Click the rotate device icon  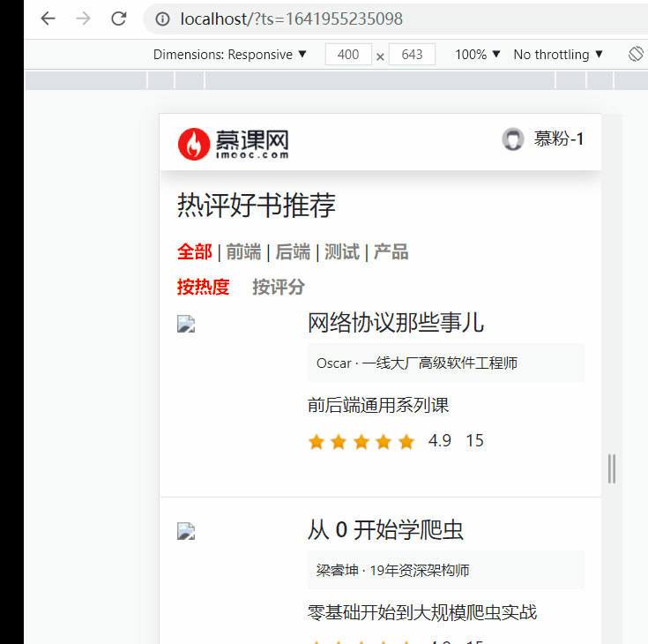tap(636, 54)
